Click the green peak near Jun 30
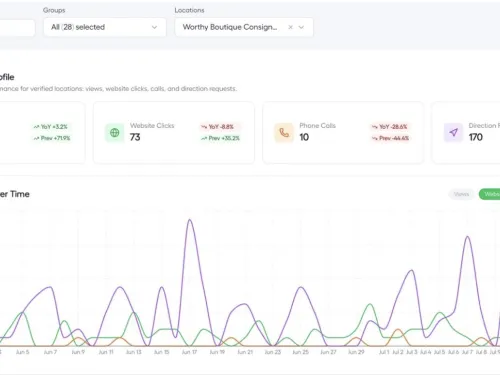Screen dimensions: 500x375 coord(370,304)
